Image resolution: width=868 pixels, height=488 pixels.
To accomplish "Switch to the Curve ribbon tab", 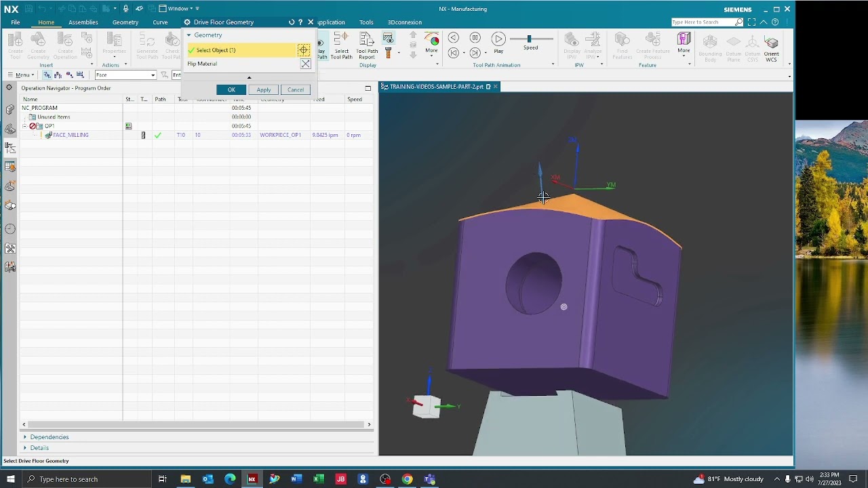I will click(160, 22).
